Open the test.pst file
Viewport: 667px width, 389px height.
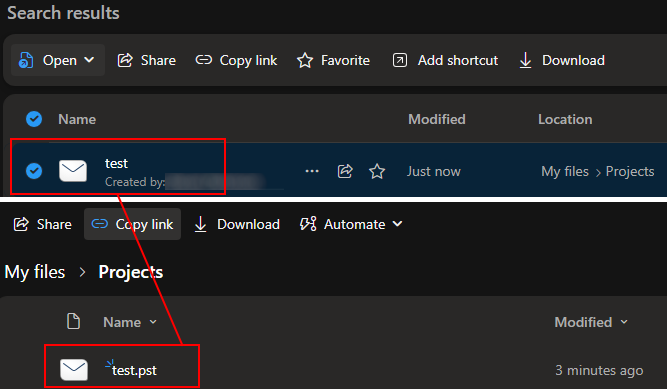134,370
